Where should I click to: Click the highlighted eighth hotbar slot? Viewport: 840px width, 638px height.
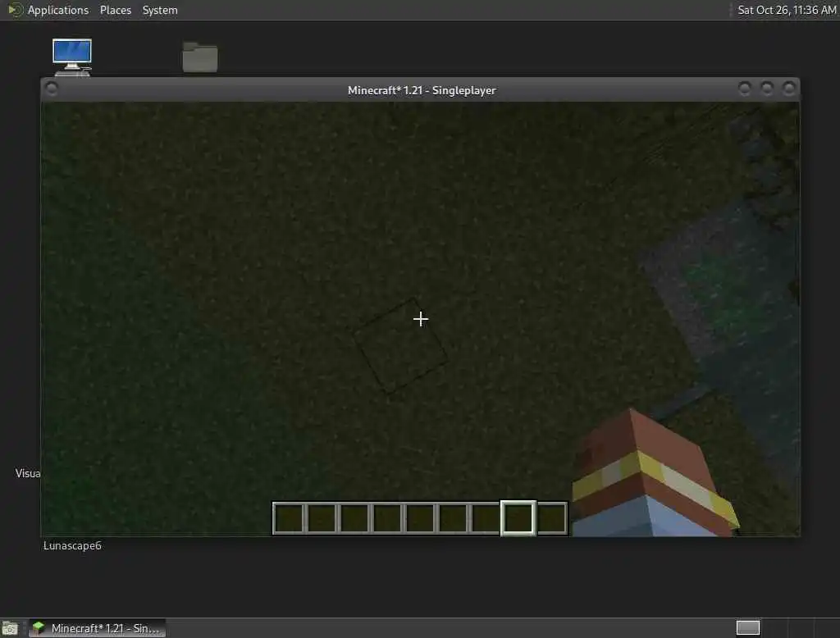click(518, 518)
